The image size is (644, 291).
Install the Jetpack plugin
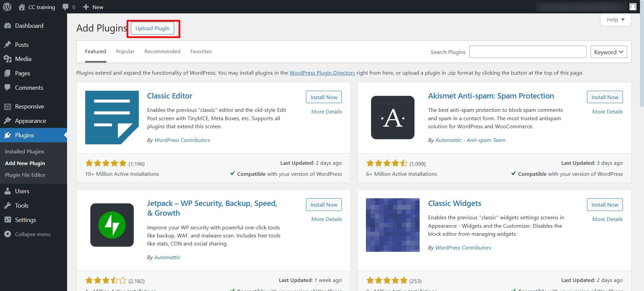(324, 205)
